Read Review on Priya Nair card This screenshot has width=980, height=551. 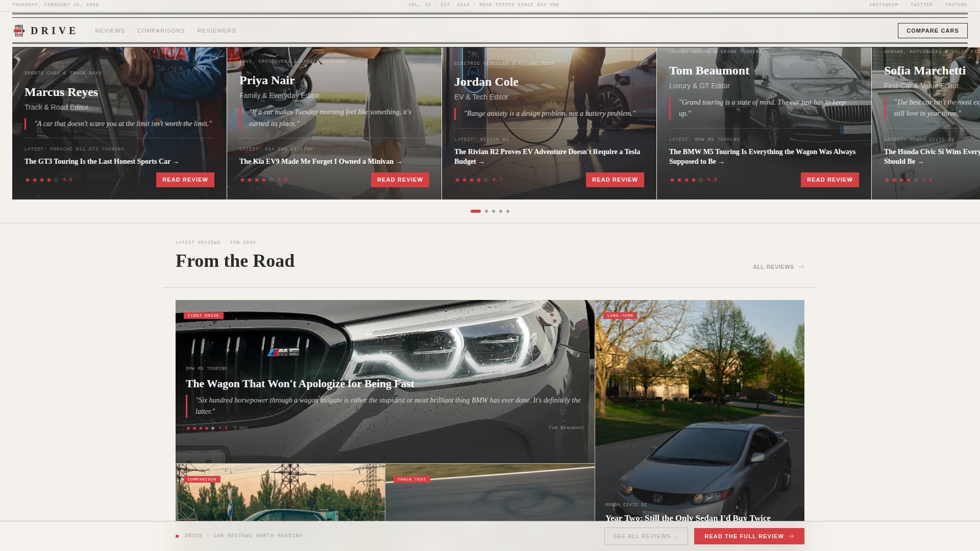[400, 180]
